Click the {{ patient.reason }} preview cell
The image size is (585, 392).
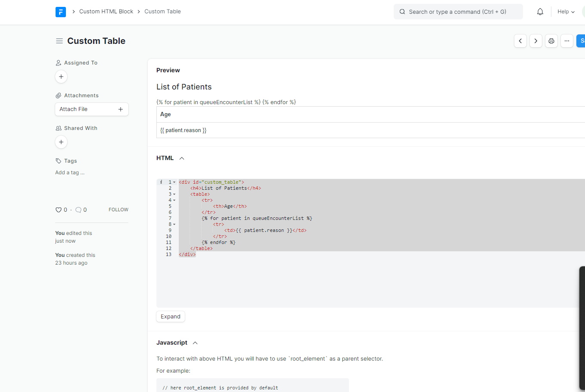[x=370, y=130]
